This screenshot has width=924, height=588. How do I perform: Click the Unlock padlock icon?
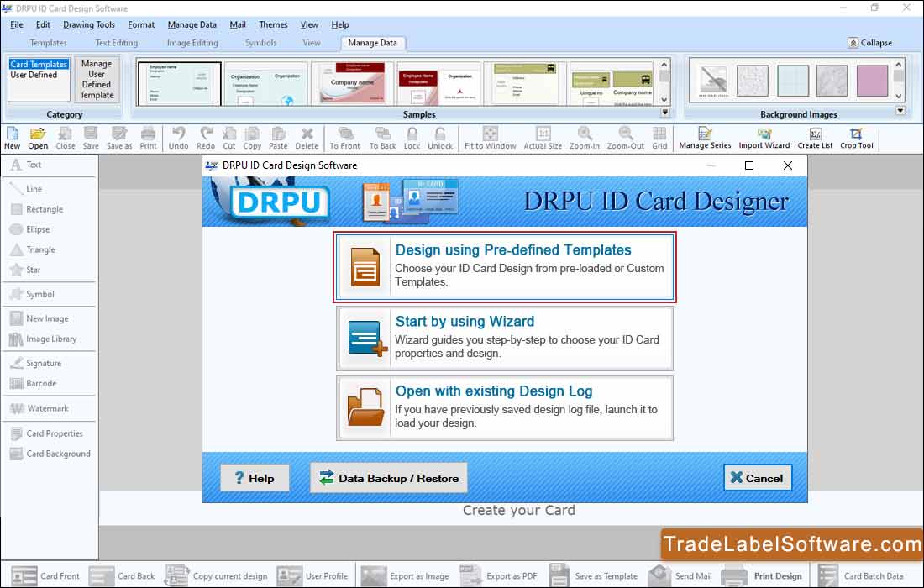pos(440,138)
